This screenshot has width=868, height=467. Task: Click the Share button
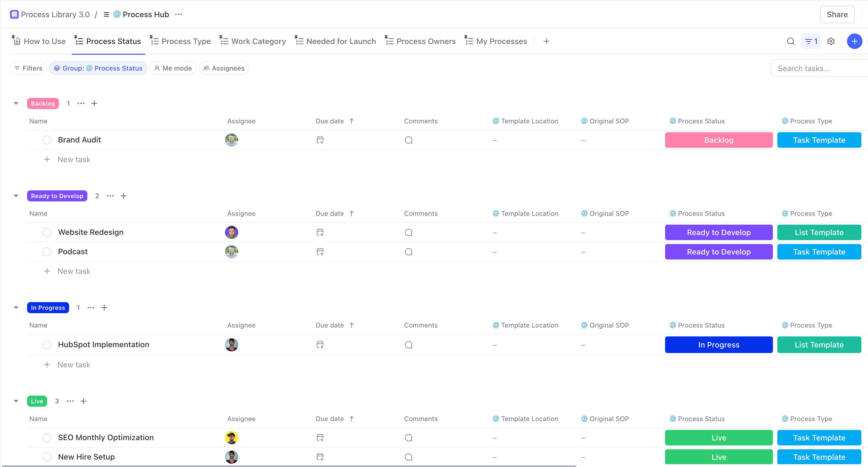click(x=837, y=14)
